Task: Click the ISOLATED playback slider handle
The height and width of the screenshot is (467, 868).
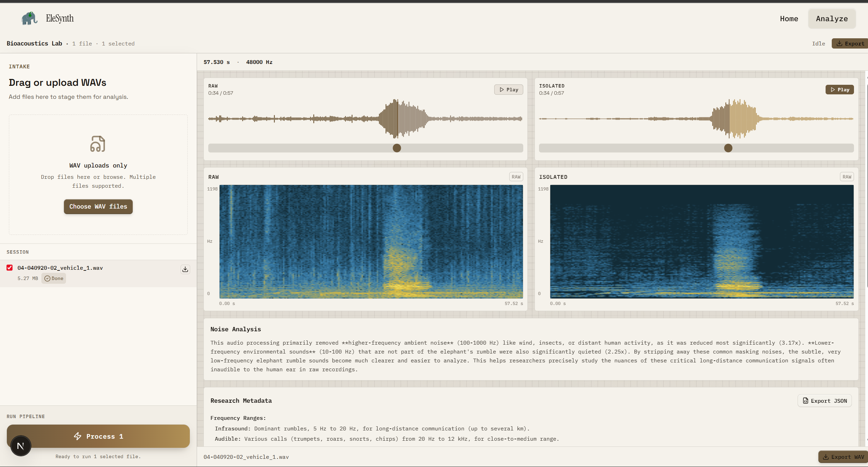Action: [728, 148]
